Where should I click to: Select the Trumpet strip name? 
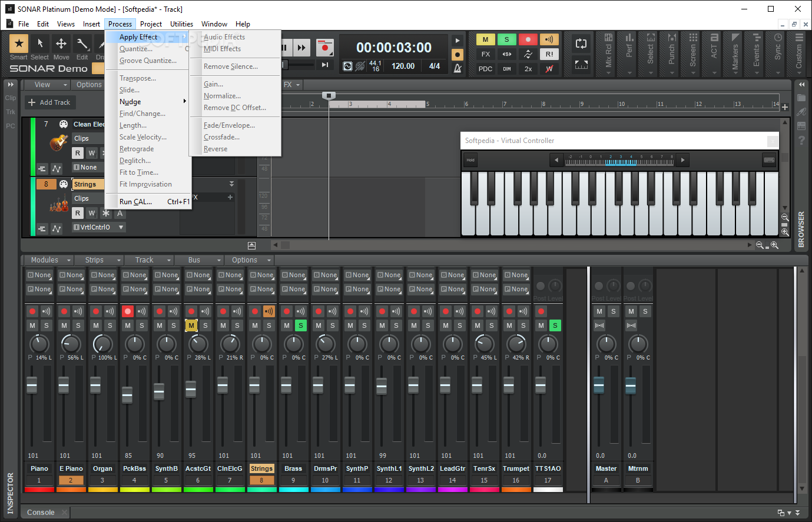(516, 468)
